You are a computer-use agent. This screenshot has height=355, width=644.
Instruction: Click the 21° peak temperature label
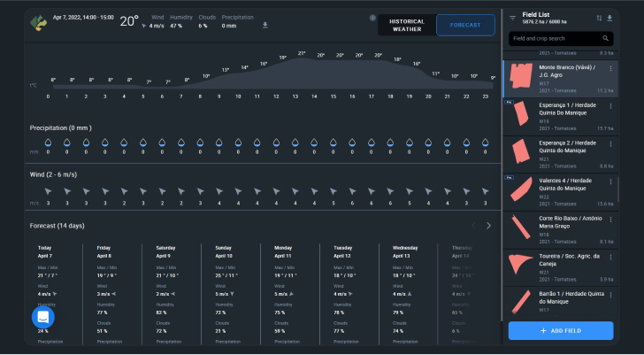coord(302,53)
